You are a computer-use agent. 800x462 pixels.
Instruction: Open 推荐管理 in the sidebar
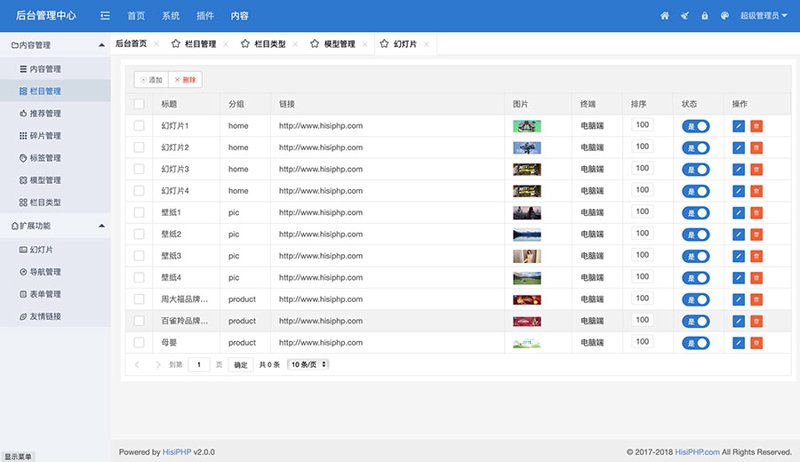click(x=55, y=113)
